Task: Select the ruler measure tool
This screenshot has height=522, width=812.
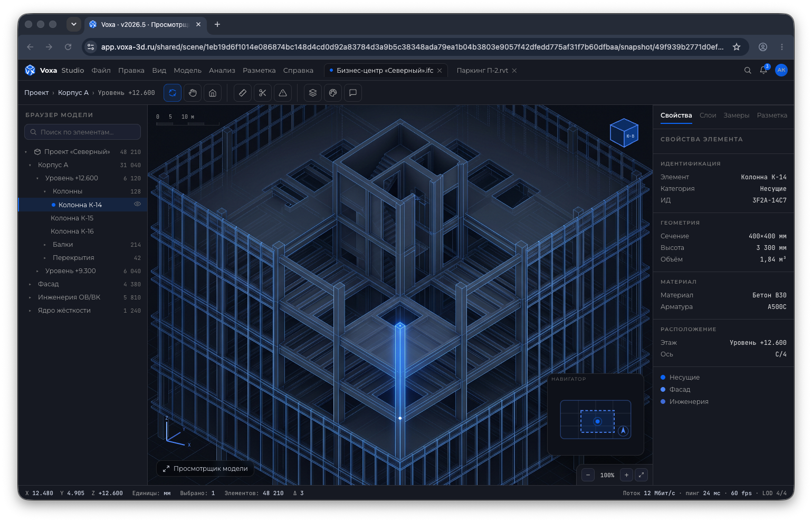Action: [x=243, y=93]
